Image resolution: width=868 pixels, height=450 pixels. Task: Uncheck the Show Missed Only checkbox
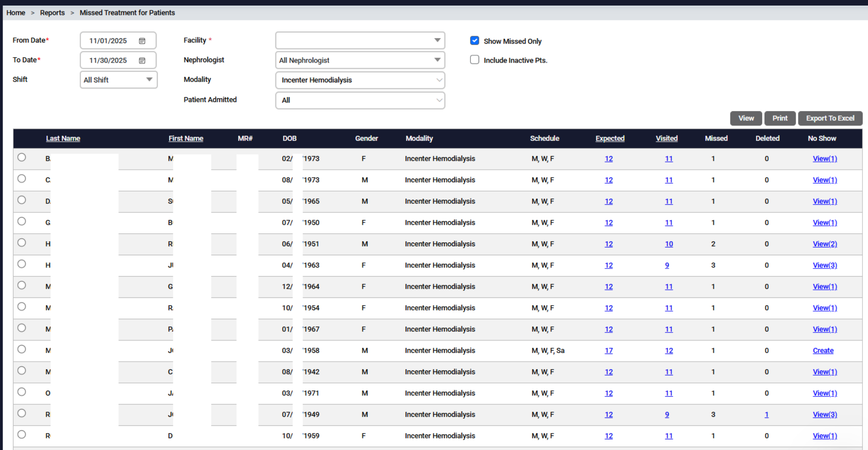(x=475, y=40)
